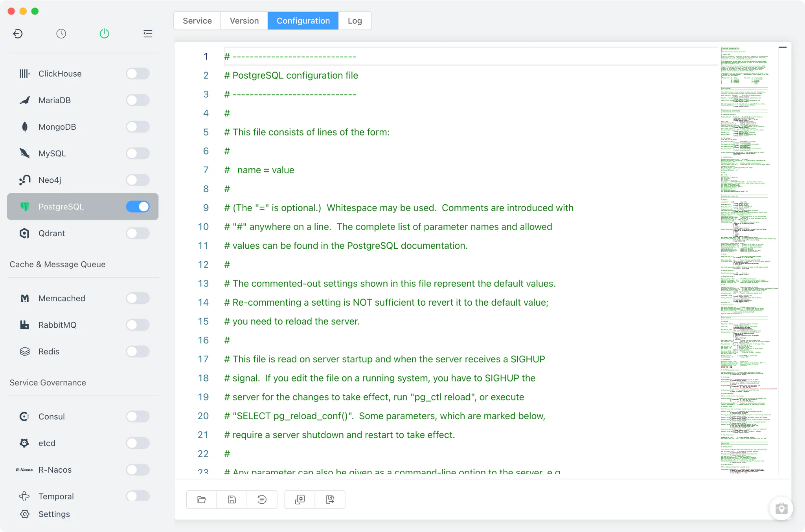805x532 pixels.
Task: Enable the etcd switch
Action: (x=138, y=443)
